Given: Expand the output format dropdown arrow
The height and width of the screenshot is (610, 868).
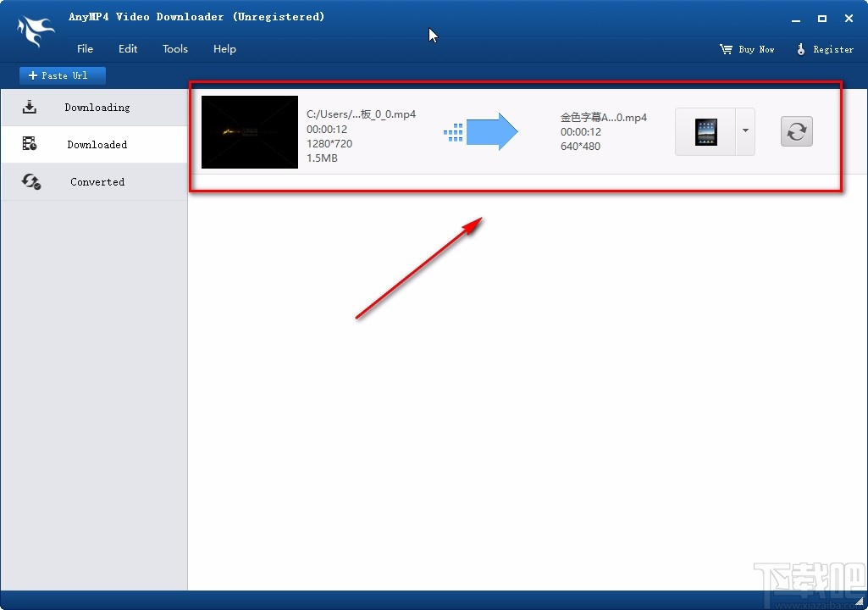Looking at the screenshot, I should 745,131.
